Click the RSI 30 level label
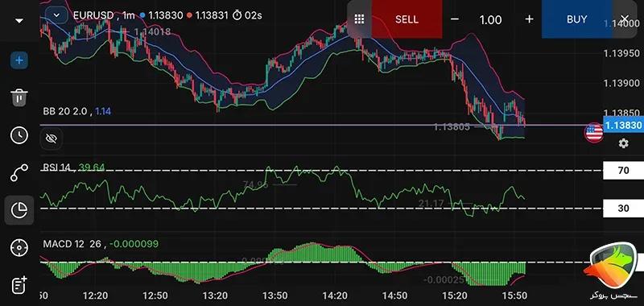Image resolution: width=644 pixels, height=306 pixels. (x=623, y=209)
